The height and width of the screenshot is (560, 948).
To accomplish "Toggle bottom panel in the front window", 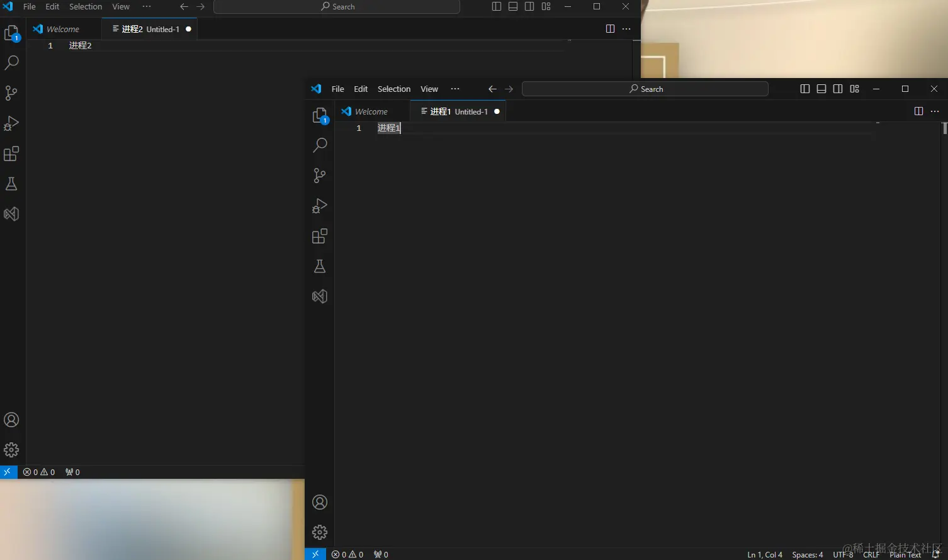I will click(821, 89).
